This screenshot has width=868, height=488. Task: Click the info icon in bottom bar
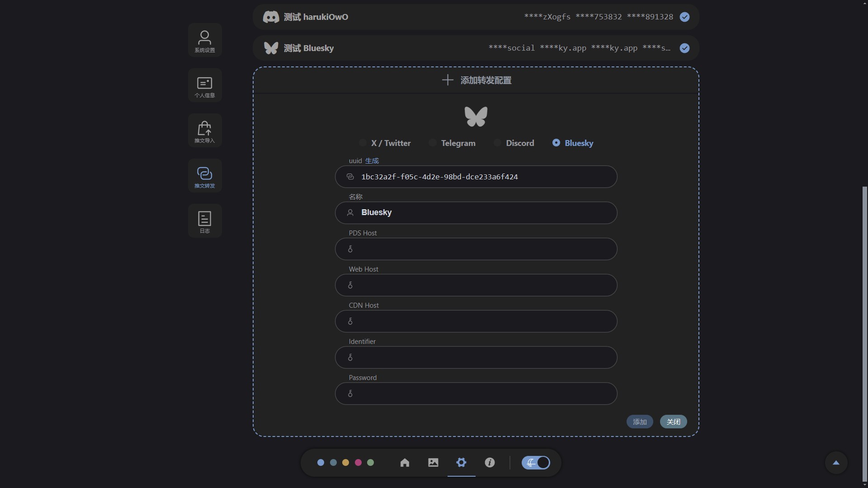click(490, 463)
